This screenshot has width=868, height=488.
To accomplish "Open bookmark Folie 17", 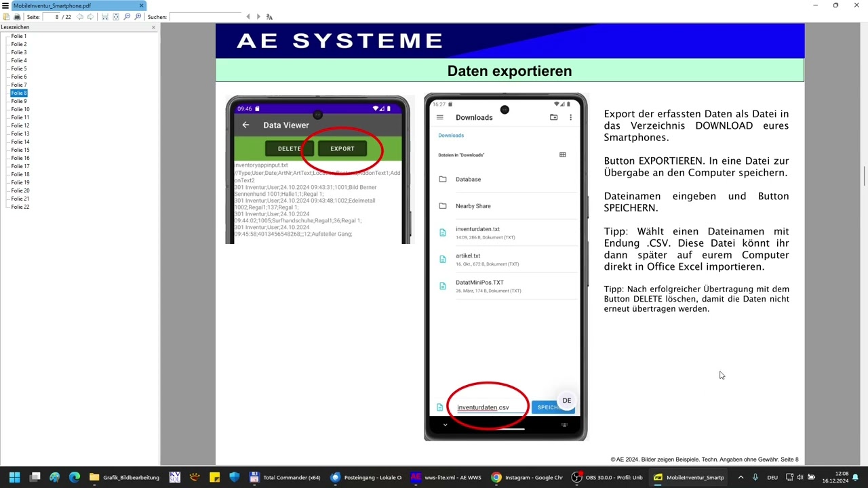I will [20, 166].
